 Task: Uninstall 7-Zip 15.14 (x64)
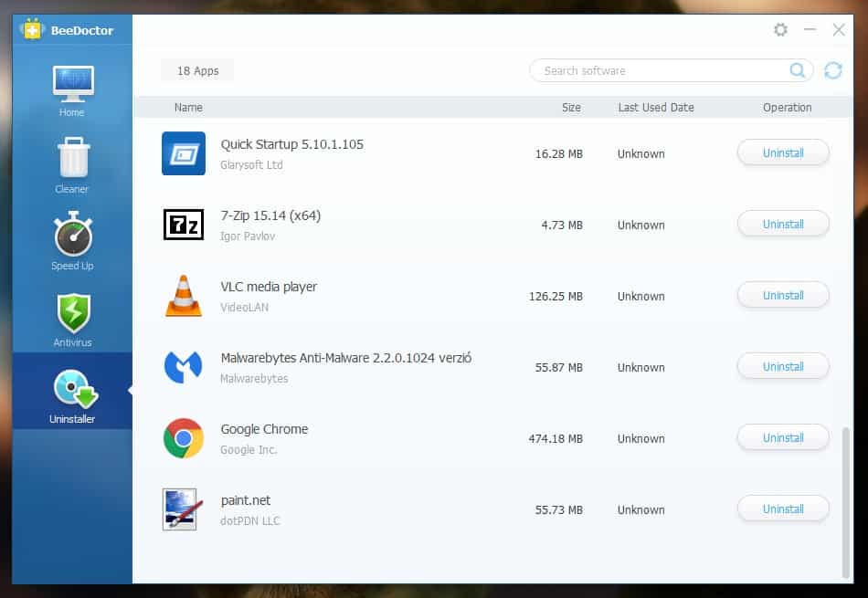click(x=783, y=224)
